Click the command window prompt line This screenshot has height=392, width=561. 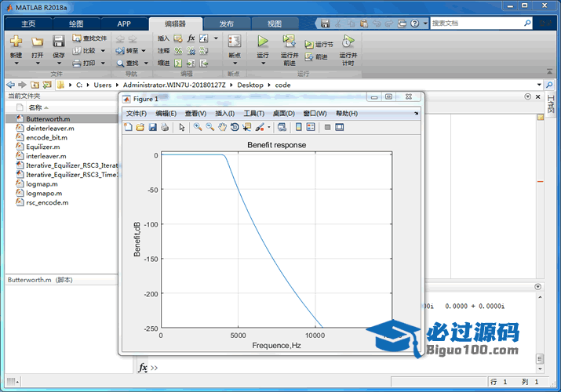click(x=337, y=368)
